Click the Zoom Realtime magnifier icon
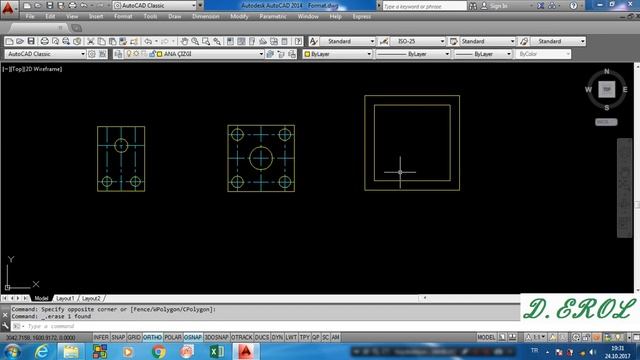The image size is (640, 360). (x=195, y=41)
